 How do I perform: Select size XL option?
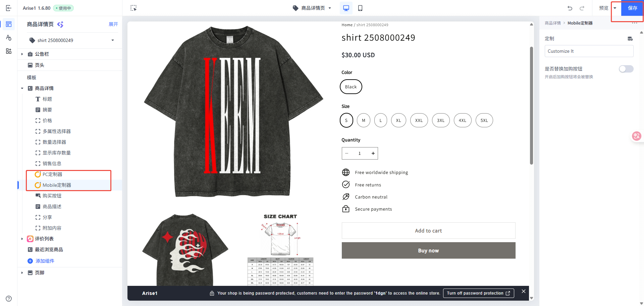[398, 120]
